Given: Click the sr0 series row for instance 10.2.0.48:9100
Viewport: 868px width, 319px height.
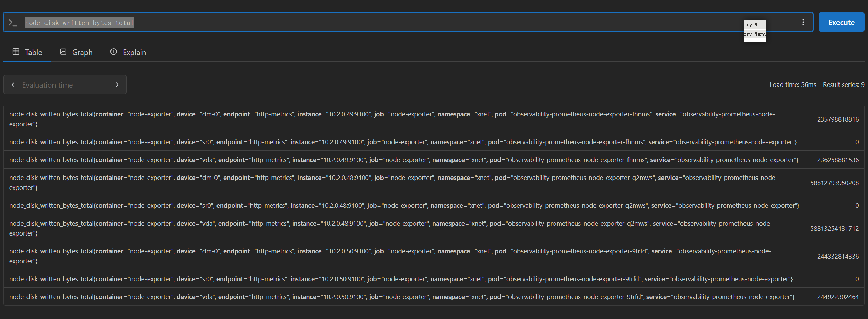Looking at the screenshot, I should (434, 205).
